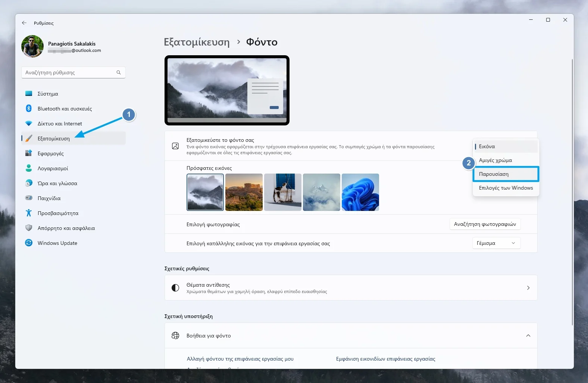Collapse the Βοήθεια για φόντο section

click(528, 336)
